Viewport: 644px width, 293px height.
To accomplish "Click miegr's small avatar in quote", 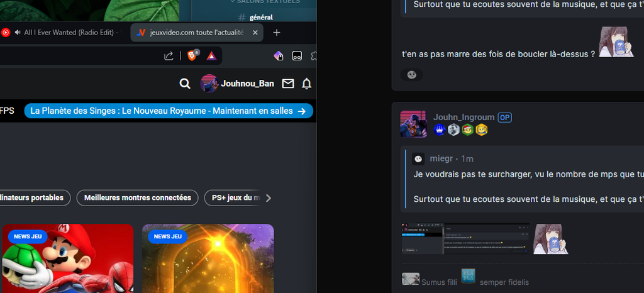I will 418,159.
